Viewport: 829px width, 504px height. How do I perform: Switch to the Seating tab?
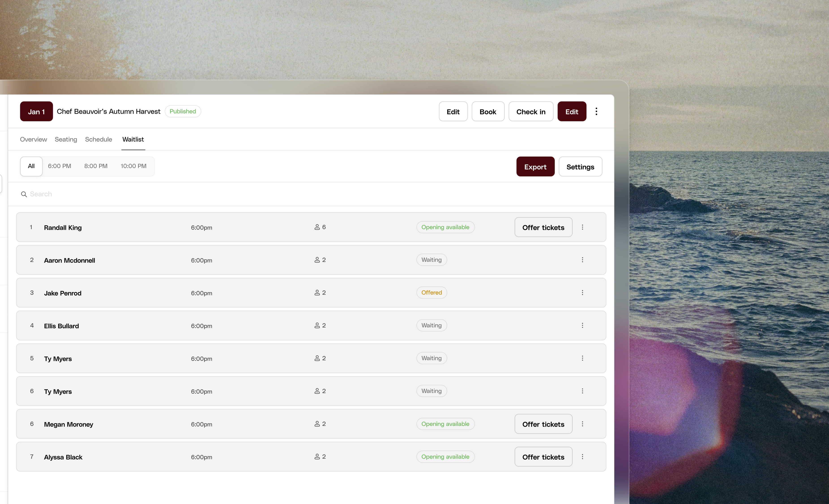(x=66, y=139)
